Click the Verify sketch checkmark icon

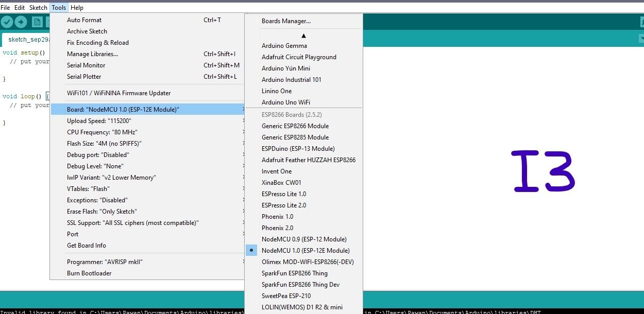point(7,22)
